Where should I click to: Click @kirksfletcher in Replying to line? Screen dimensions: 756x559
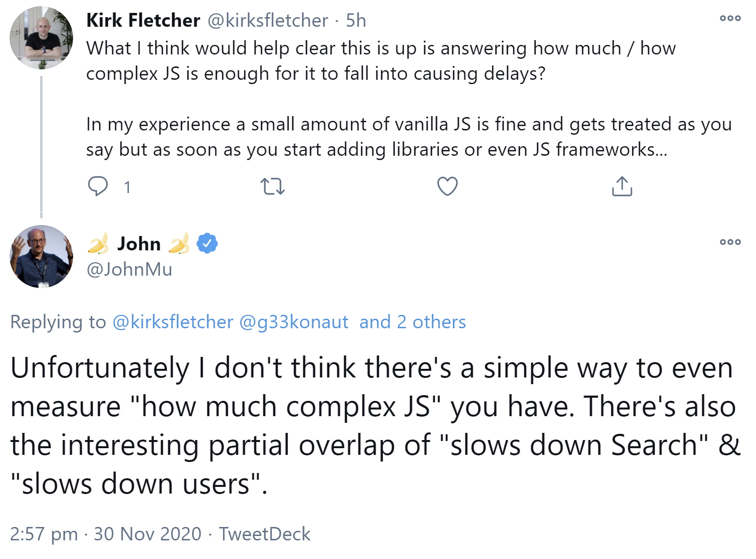pos(173,322)
